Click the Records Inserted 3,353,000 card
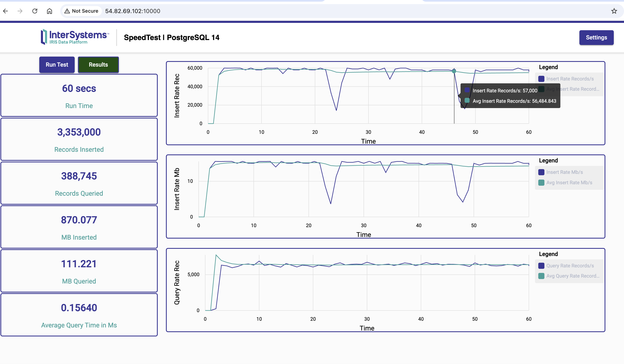 point(79,139)
